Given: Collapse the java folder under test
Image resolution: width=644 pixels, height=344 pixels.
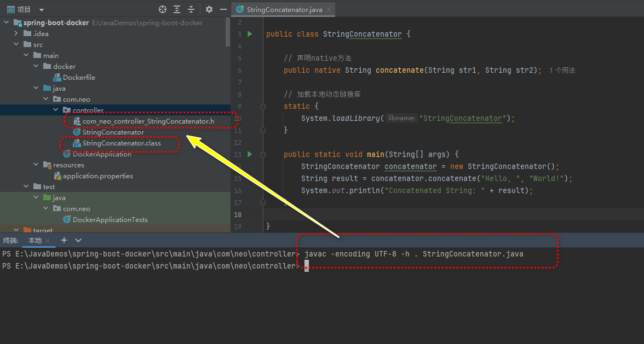Looking at the screenshot, I should (36, 197).
